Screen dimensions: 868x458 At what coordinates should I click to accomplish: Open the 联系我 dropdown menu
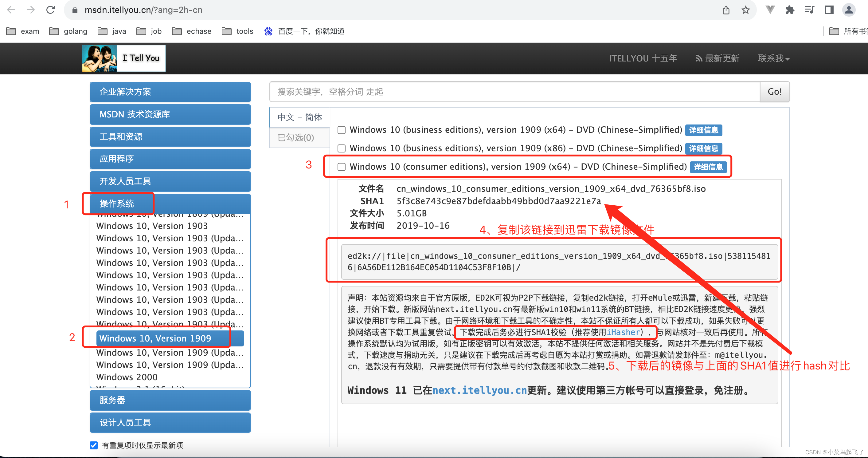pyautogui.click(x=773, y=58)
